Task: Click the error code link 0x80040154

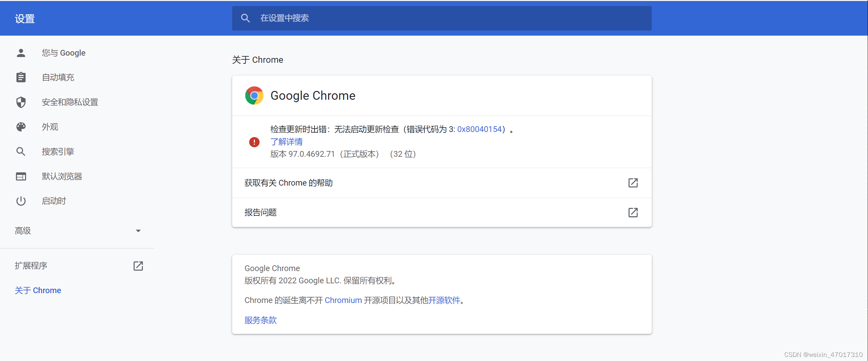Action: 479,129
